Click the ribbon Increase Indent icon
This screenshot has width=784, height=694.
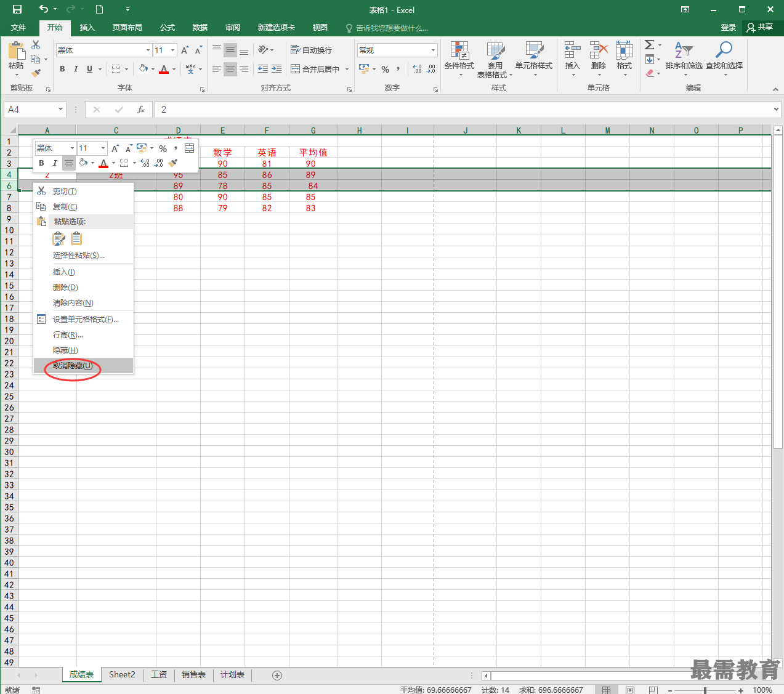(277, 69)
